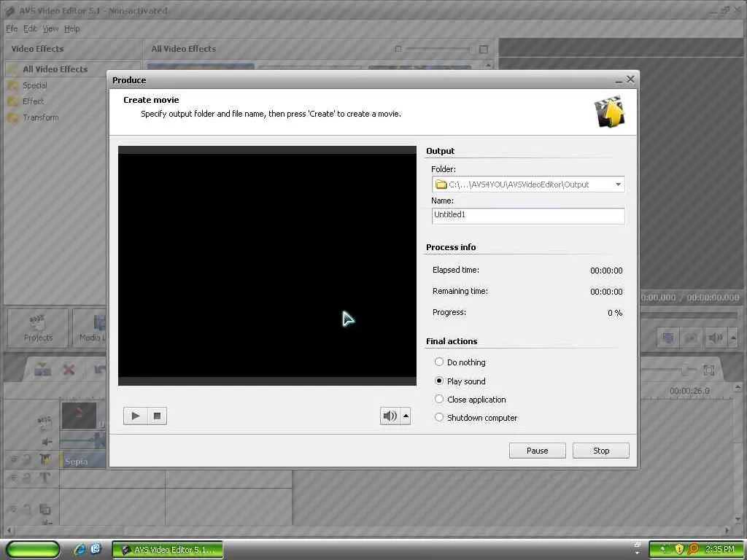Click the text track T icon
This screenshot has height=560, width=747.
coord(44,478)
